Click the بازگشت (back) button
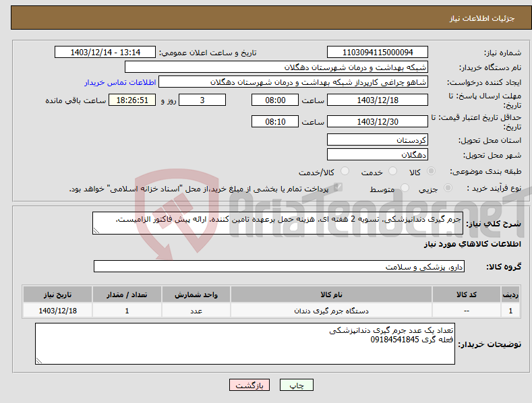The width and height of the screenshot is (532, 403). (x=249, y=385)
